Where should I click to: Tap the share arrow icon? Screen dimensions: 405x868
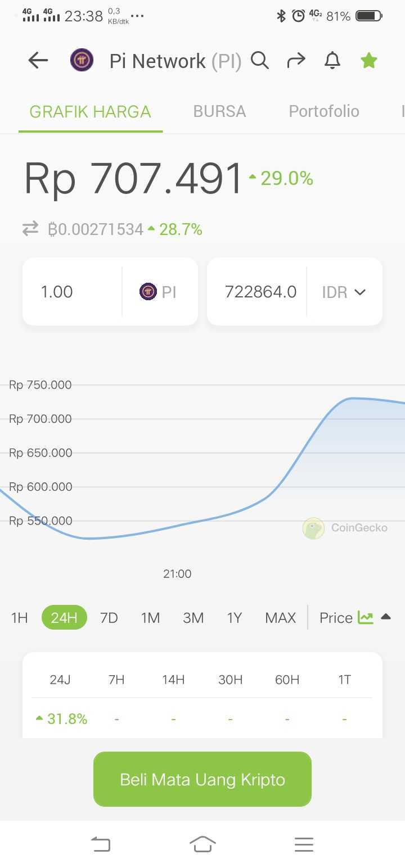click(x=296, y=60)
